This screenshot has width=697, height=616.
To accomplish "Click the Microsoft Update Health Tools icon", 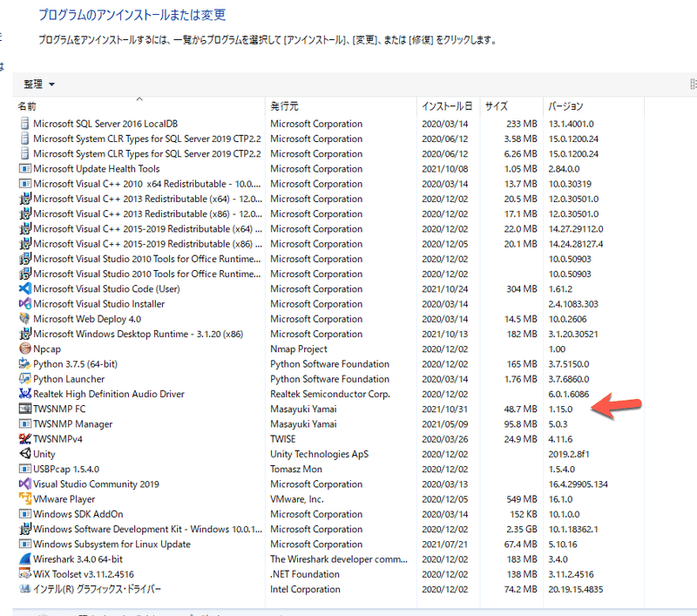I will (25, 169).
